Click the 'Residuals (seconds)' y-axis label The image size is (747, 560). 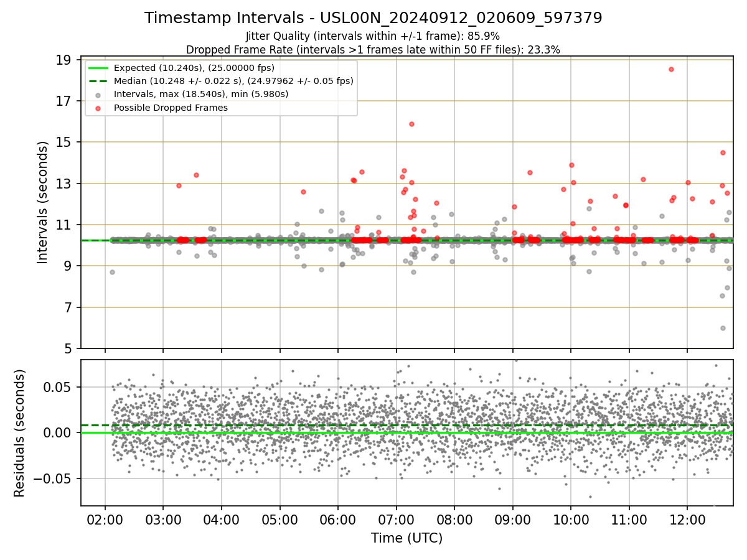(x=19, y=433)
